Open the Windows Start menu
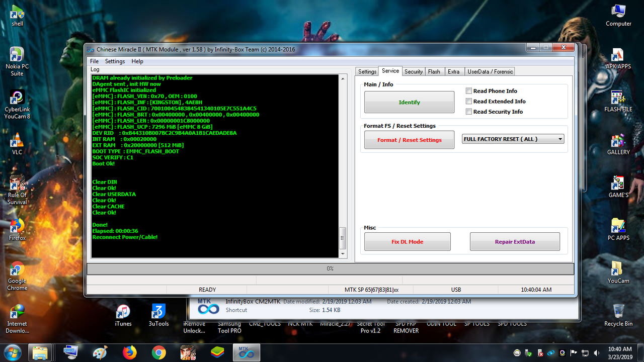Viewport: 644px width, 362px height. (x=12, y=352)
